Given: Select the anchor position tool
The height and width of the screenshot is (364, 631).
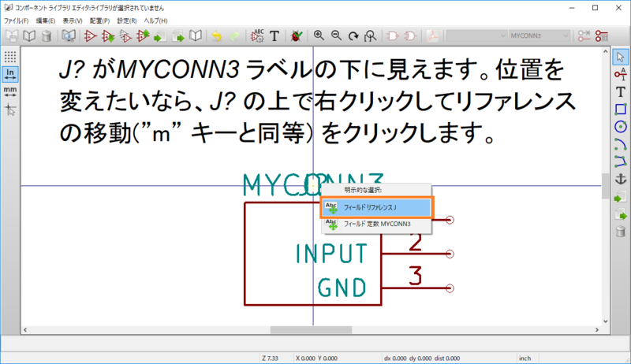Looking at the screenshot, I should pyautogui.click(x=620, y=179).
